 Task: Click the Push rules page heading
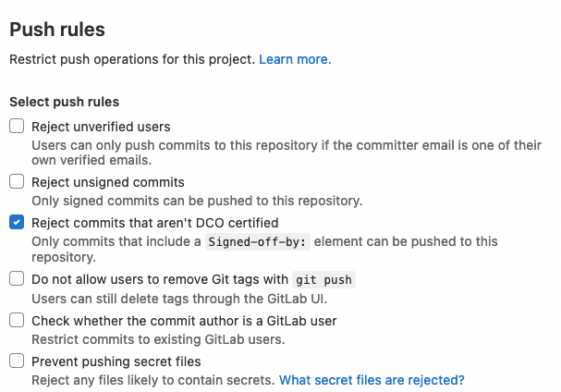[57, 30]
